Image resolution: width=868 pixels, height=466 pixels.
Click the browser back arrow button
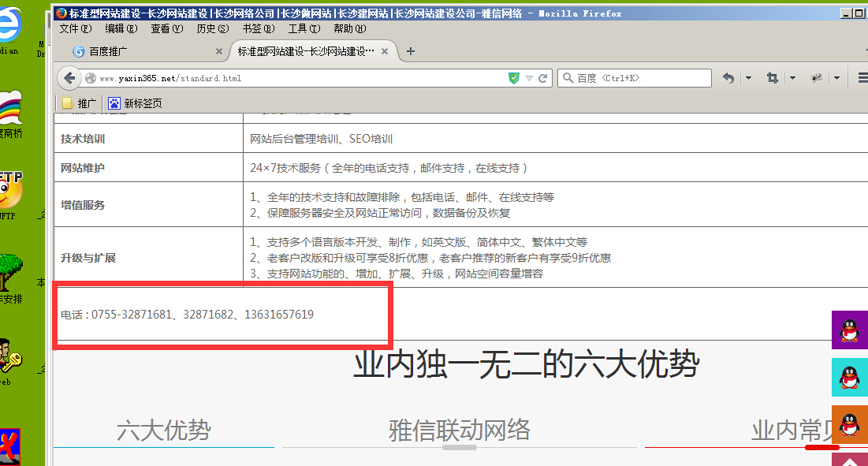click(x=69, y=78)
